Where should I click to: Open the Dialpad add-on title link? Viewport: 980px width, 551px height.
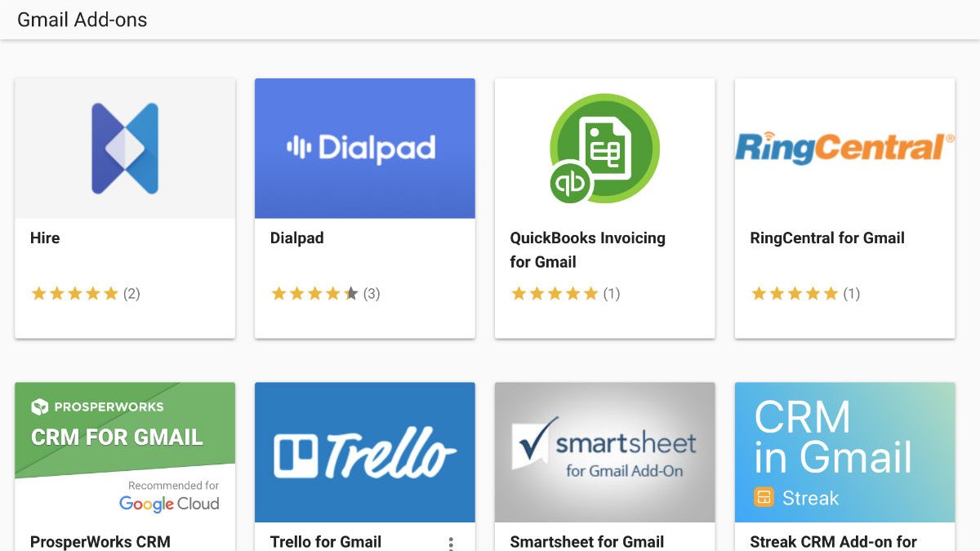(x=297, y=238)
